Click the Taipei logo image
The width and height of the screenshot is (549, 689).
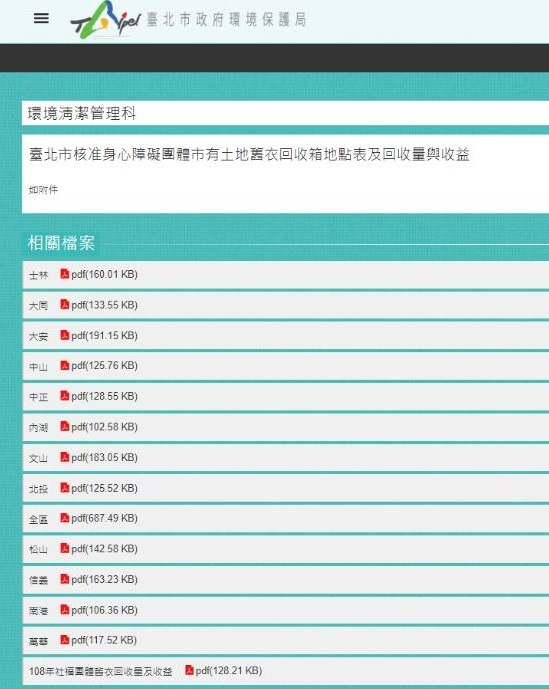coord(105,20)
